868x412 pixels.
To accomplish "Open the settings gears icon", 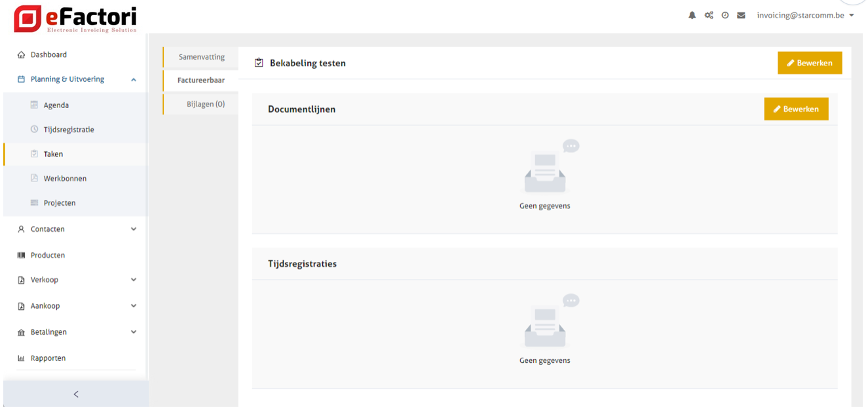I will 709,15.
